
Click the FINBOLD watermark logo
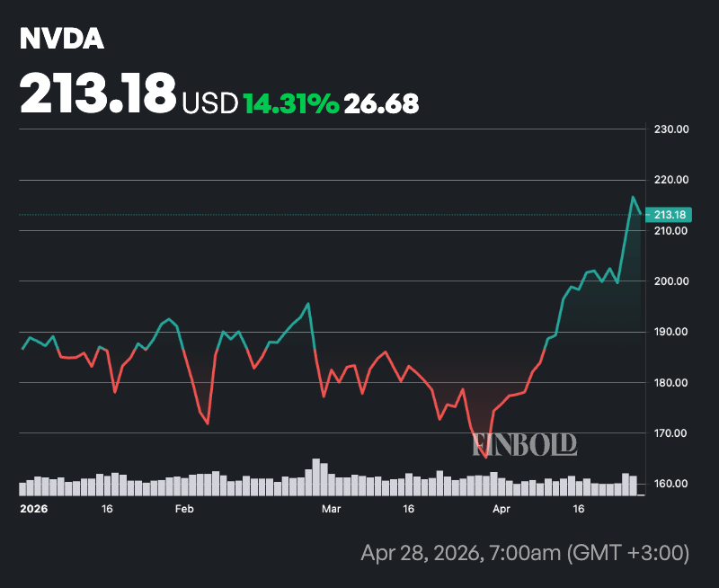526,443
